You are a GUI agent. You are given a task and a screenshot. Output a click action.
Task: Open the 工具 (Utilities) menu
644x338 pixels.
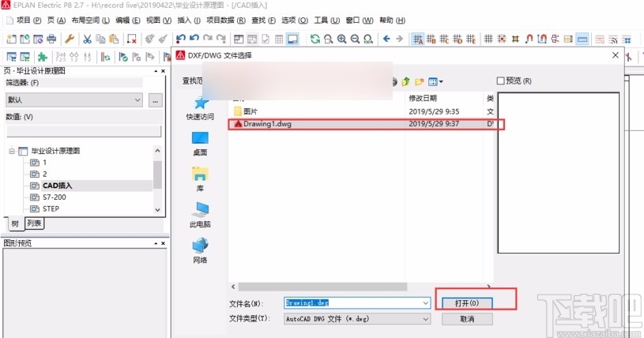pyautogui.click(x=326, y=20)
